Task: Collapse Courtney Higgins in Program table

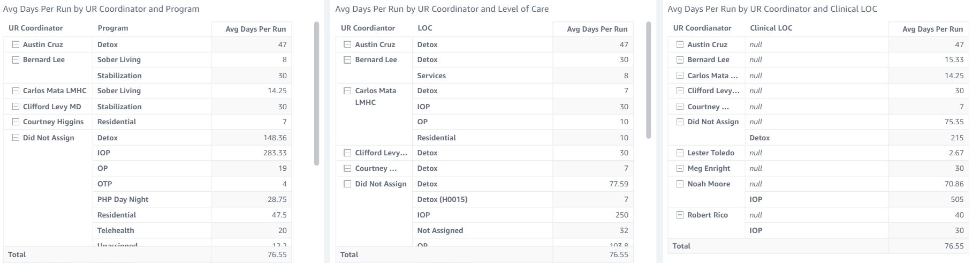Action: [16, 122]
